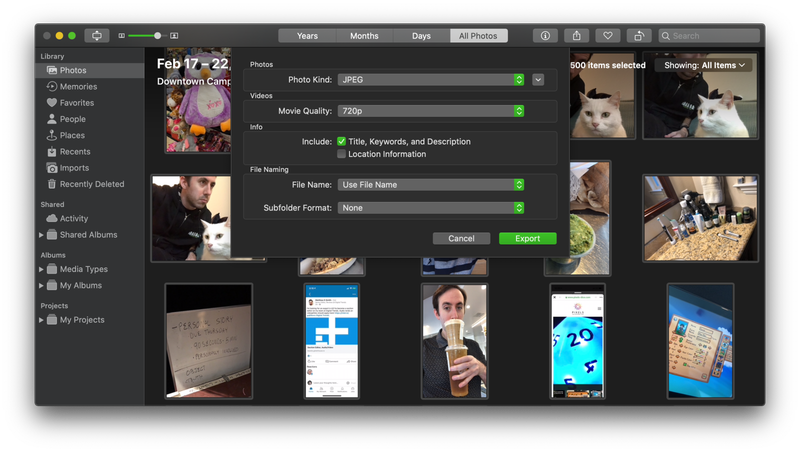Screen dimensions: 800x452
Task: Click the green Export button
Action: [x=527, y=239]
